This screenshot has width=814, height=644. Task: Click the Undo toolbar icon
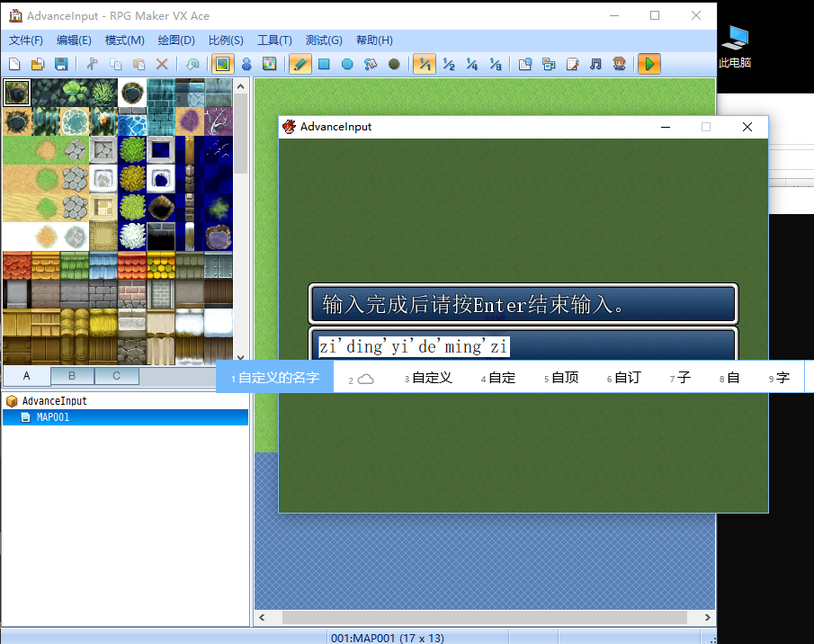pos(192,64)
